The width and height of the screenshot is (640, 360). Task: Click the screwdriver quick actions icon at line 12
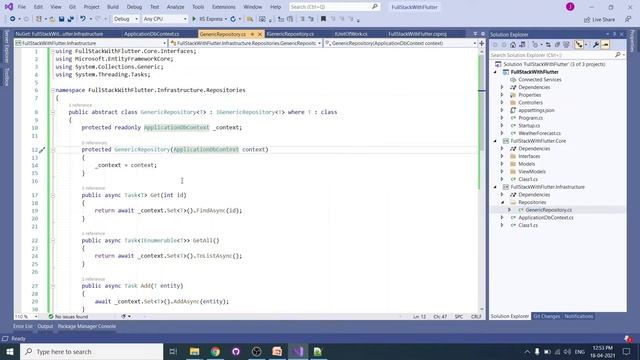42,150
